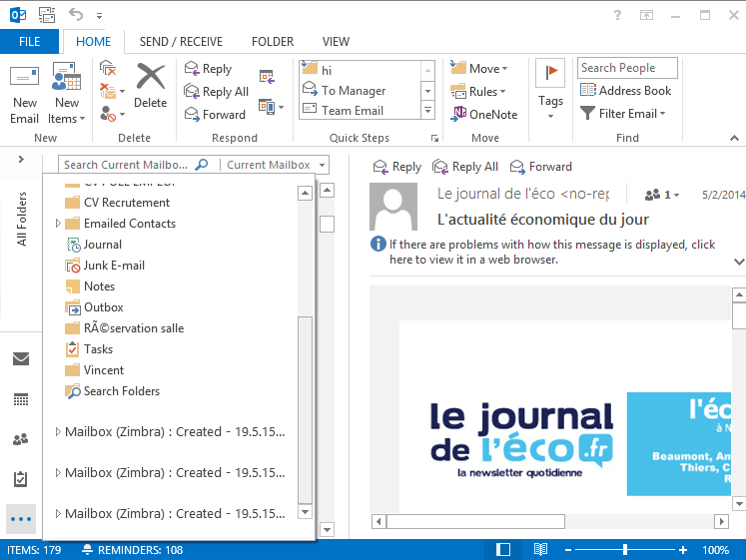Image resolution: width=746 pixels, height=560 pixels.
Task: Reply using the ribbon Reply button
Action: click(208, 69)
